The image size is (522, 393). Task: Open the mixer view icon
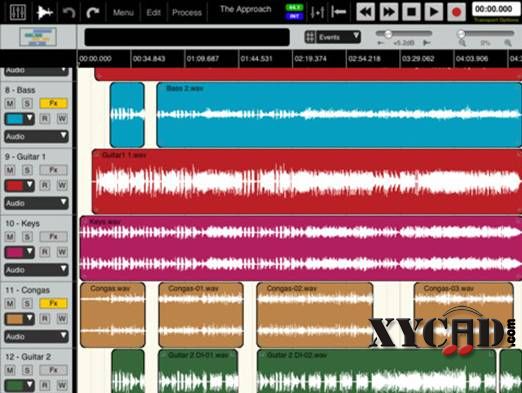point(18,12)
